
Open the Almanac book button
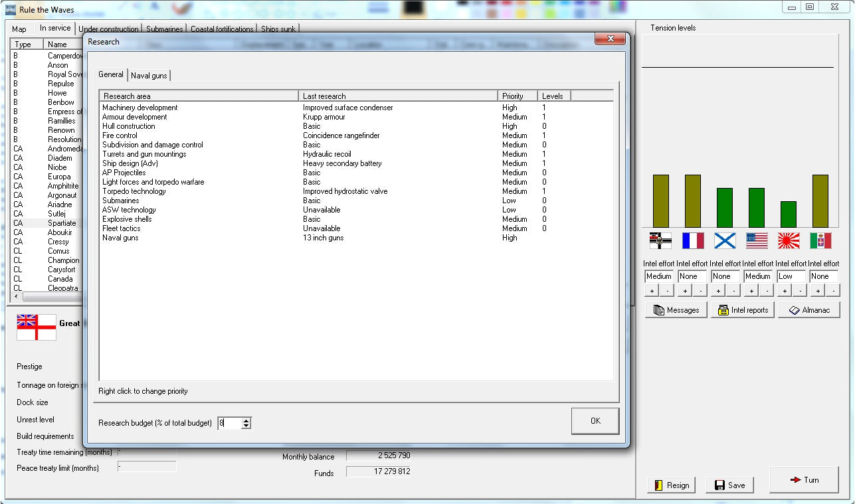pos(808,310)
